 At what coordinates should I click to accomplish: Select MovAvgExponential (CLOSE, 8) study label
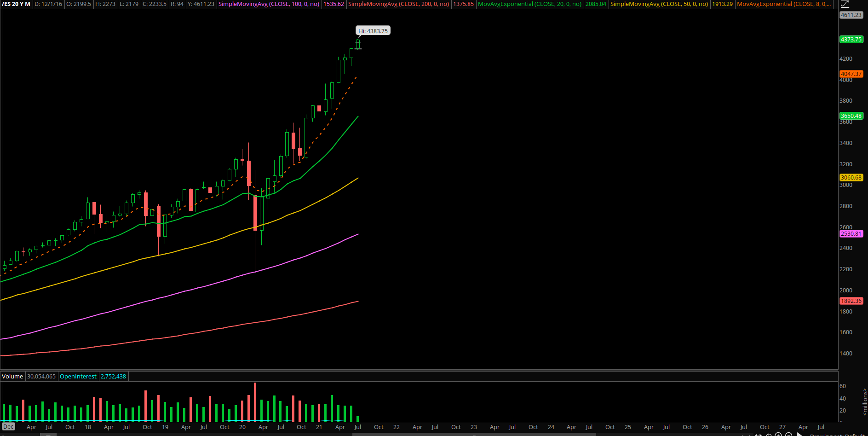tap(784, 4)
